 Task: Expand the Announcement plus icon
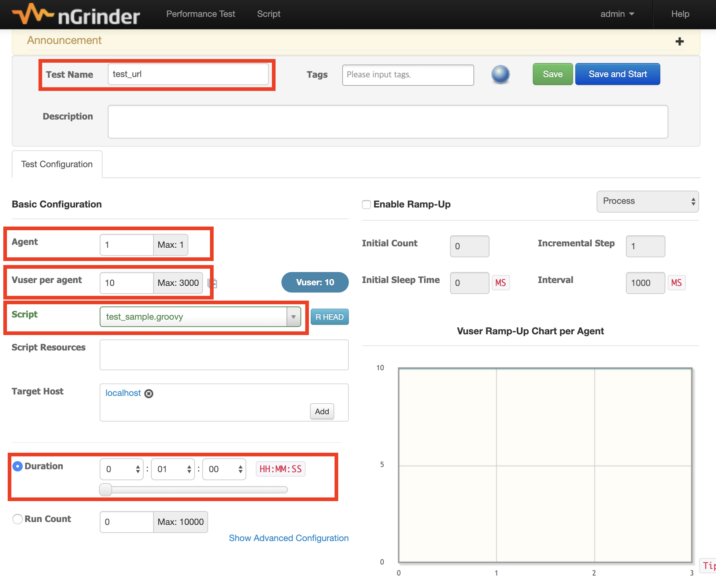pos(679,41)
